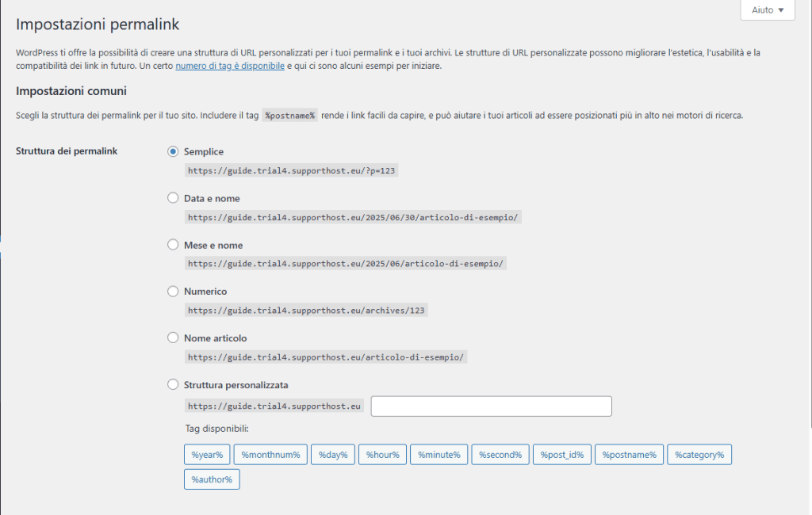Image resolution: width=812 pixels, height=515 pixels.
Task: Choose the Data e nome option
Action: tap(173, 198)
